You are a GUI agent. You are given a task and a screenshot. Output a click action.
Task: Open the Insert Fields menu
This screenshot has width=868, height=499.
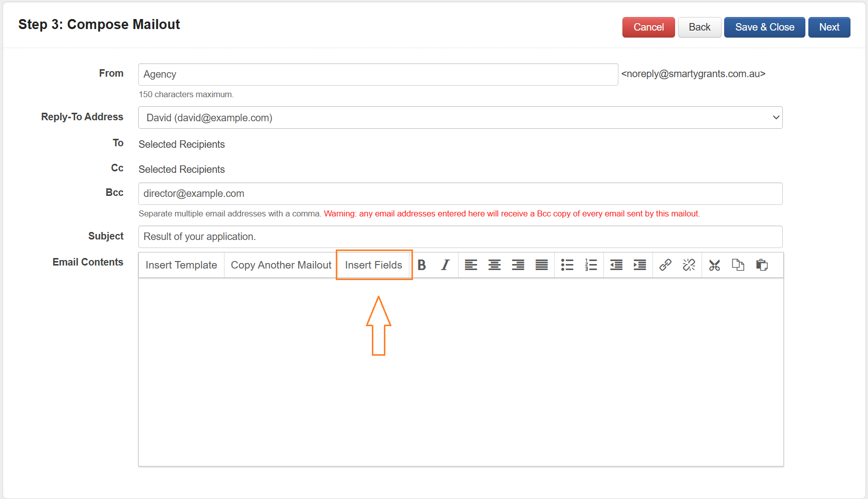pos(374,265)
